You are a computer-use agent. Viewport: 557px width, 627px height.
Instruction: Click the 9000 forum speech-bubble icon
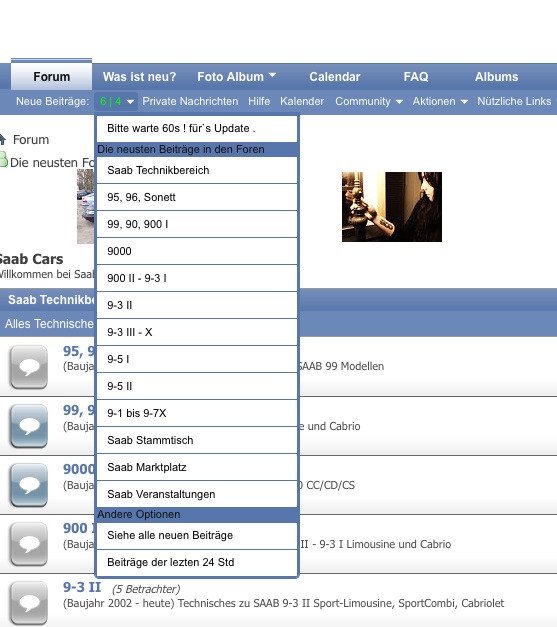coord(29,485)
